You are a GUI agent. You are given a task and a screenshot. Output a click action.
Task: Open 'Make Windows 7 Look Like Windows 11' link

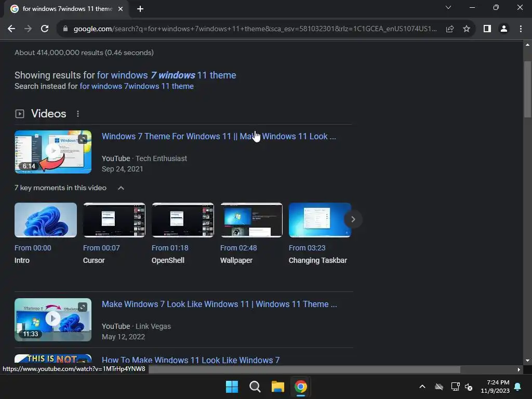(x=219, y=304)
